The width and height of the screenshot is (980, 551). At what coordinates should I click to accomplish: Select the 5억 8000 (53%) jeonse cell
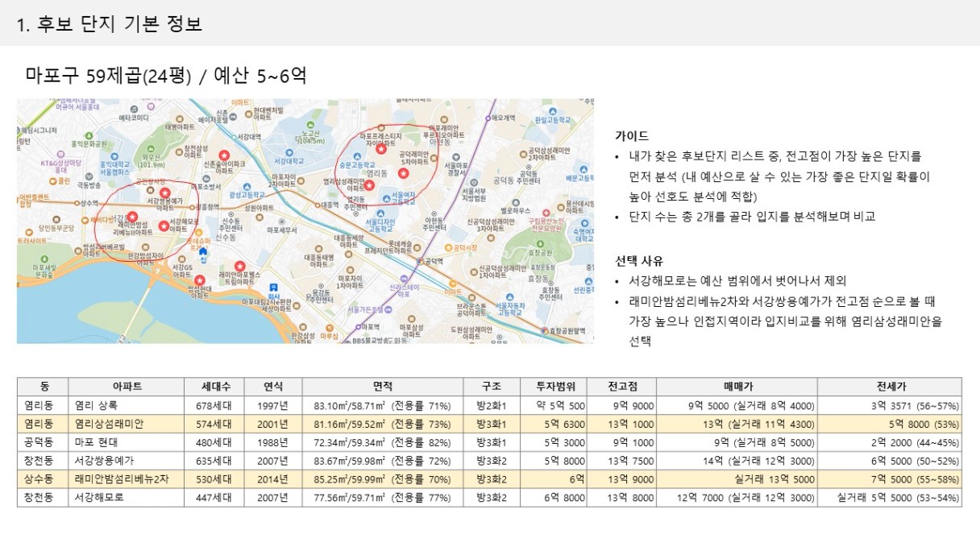pos(890,424)
